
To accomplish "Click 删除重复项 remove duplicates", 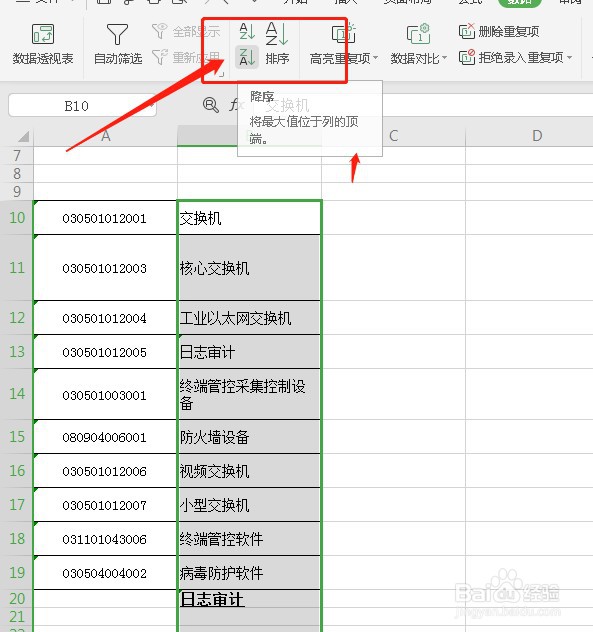I will click(499, 31).
